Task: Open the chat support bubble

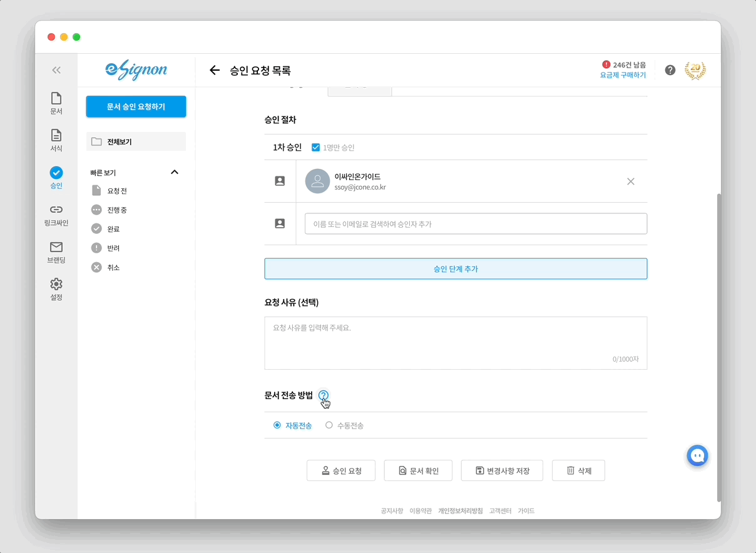Action: (x=697, y=455)
